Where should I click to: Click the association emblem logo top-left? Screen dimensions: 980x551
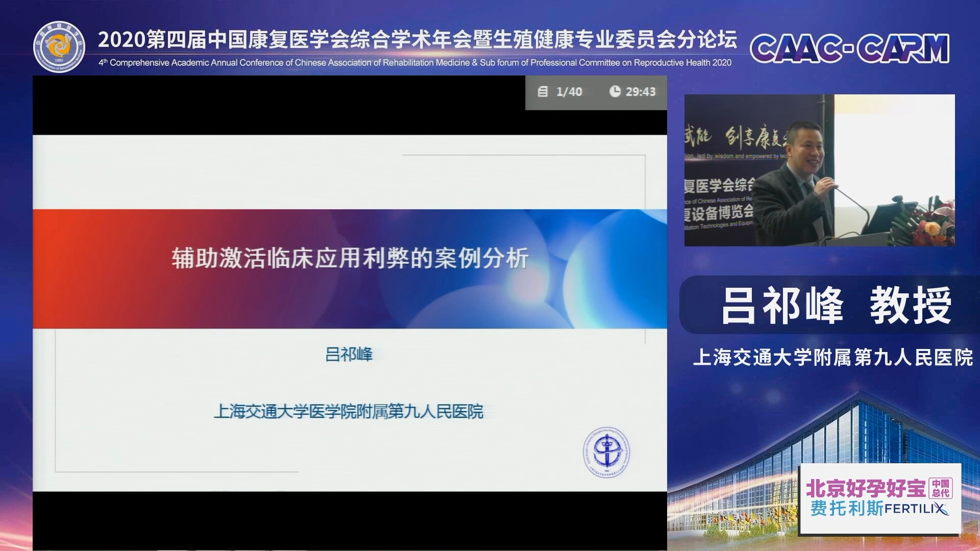(59, 47)
